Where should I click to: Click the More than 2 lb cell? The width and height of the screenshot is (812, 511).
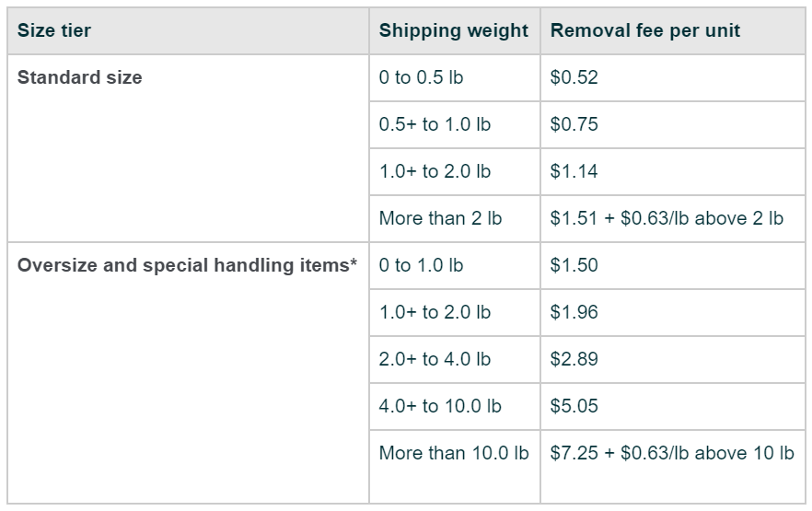[x=440, y=218]
